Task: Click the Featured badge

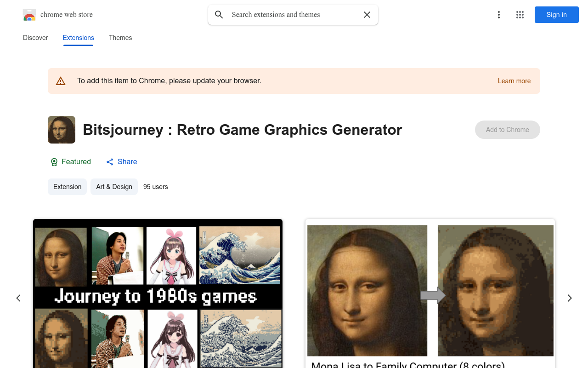Action: click(x=70, y=162)
